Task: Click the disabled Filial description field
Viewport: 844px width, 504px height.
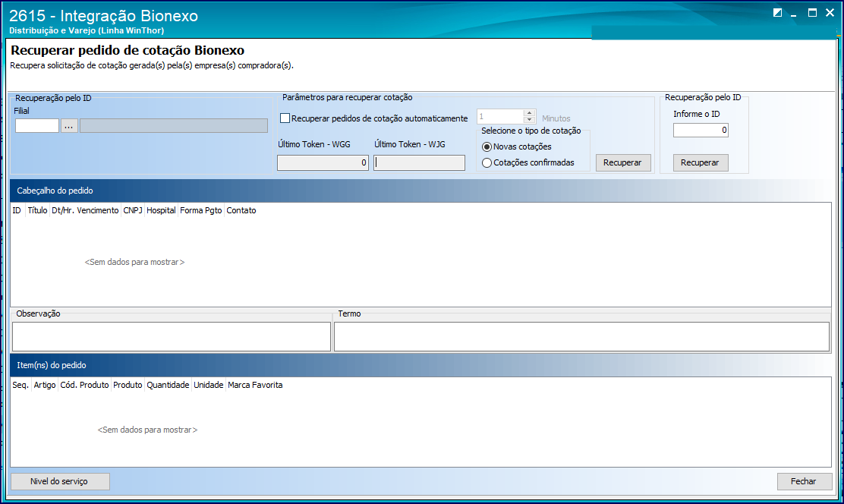Action: [174, 125]
